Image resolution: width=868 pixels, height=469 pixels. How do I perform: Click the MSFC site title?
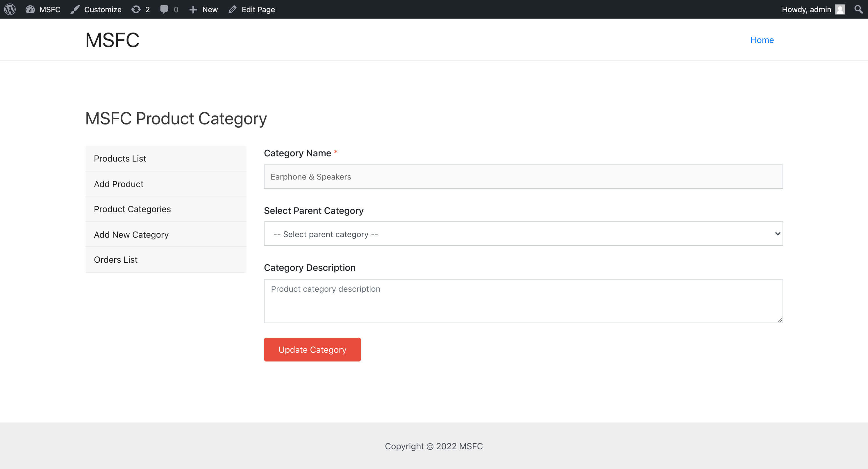click(112, 40)
